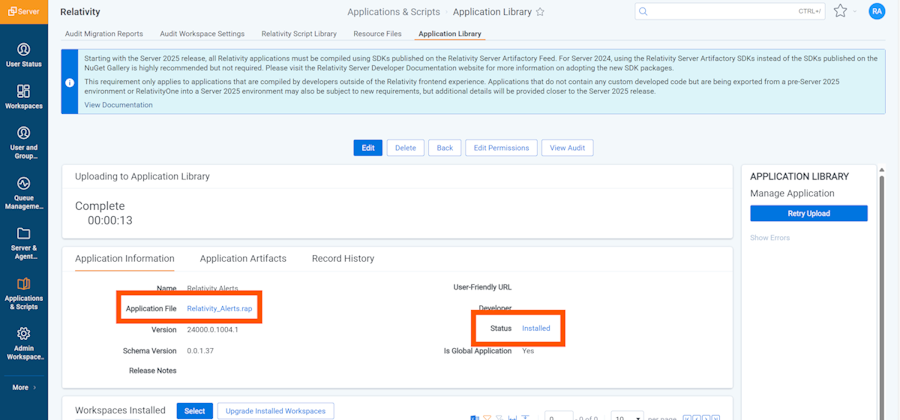Screen dimensions: 900x420
Task: Click the Edit button
Action: (x=368, y=147)
